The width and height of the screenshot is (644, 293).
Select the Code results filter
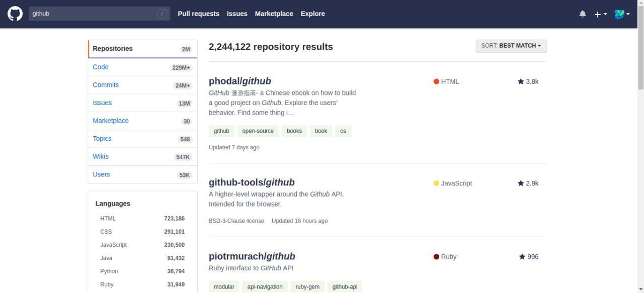(x=143, y=67)
